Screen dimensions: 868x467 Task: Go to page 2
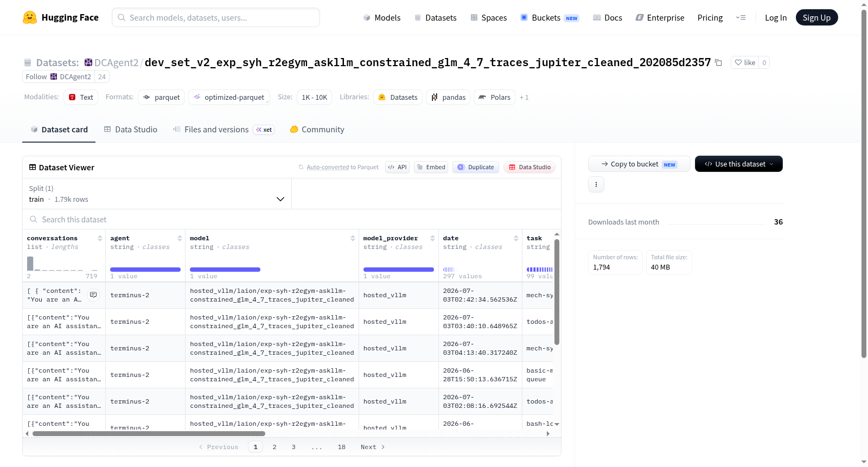275,447
